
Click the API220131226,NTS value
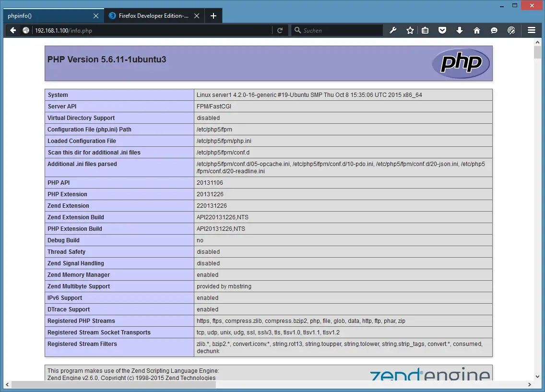pos(223,217)
